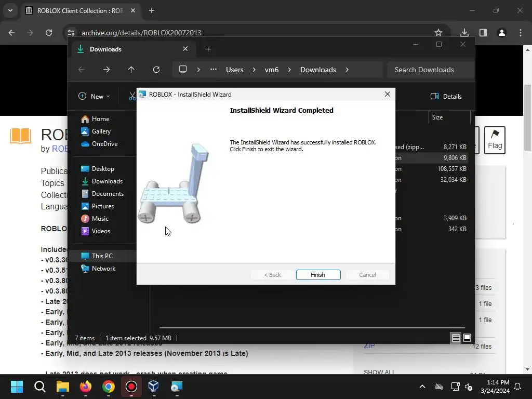Switch Explorer to details list view
Viewport: 532px width, 399px height.
tap(456, 338)
